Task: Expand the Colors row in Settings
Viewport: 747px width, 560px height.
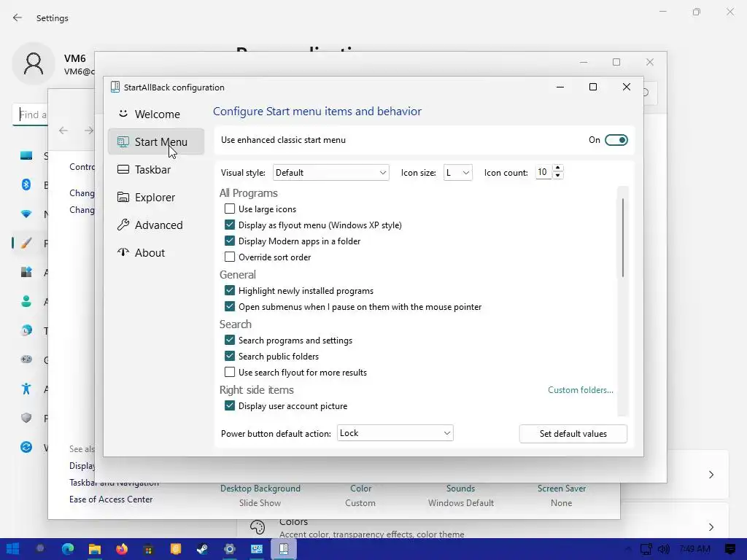Action: 711,527
